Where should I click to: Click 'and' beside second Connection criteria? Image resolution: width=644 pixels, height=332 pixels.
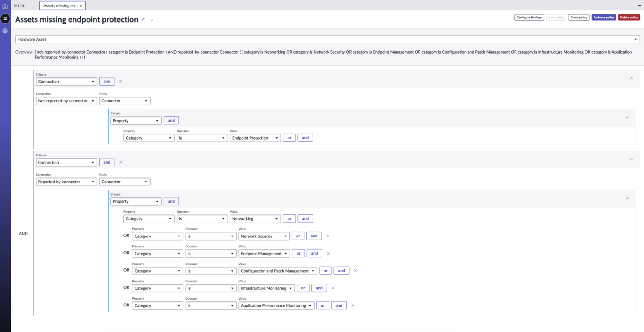[107, 162]
